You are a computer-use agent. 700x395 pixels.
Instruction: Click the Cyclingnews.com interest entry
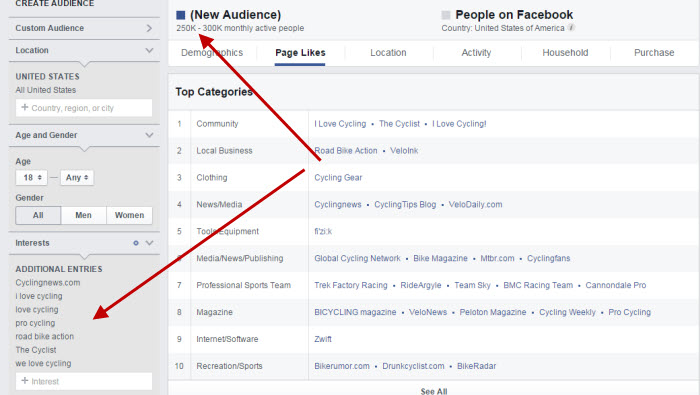[48, 283]
